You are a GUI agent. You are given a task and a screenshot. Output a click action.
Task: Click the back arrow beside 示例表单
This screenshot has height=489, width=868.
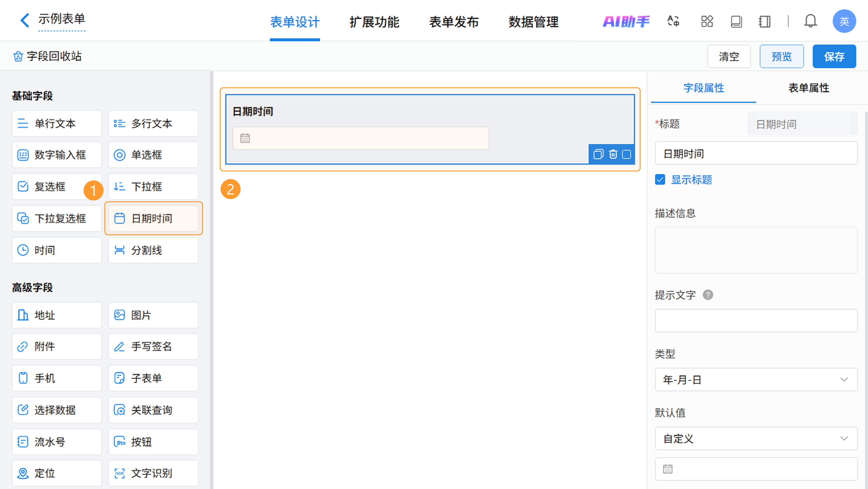(x=25, y=20)
